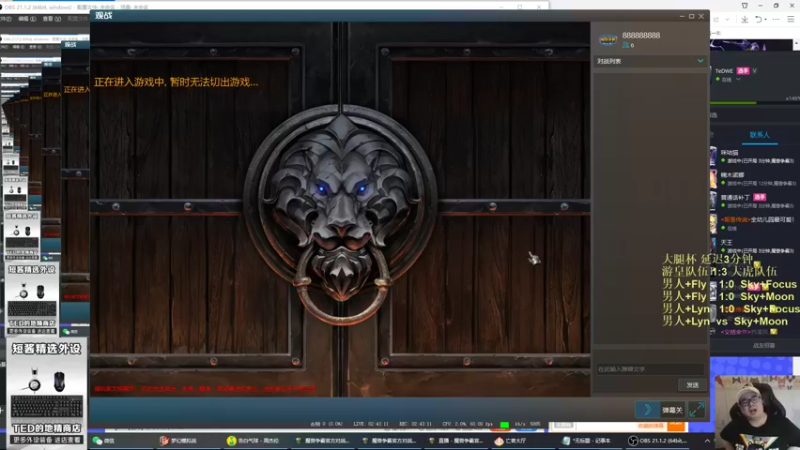Screen dimensions: 800x450
Task: Focus the danmaku text input field
Action: pos(649,369)
